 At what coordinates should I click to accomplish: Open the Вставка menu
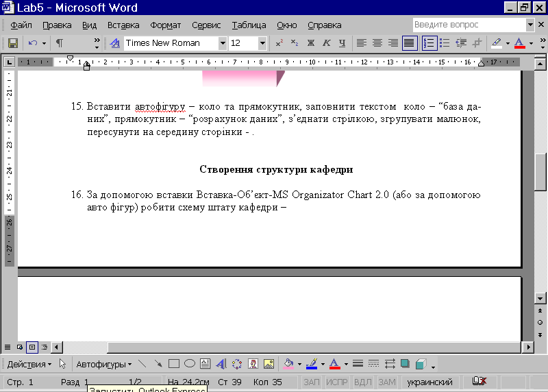(x=123, y=25)
